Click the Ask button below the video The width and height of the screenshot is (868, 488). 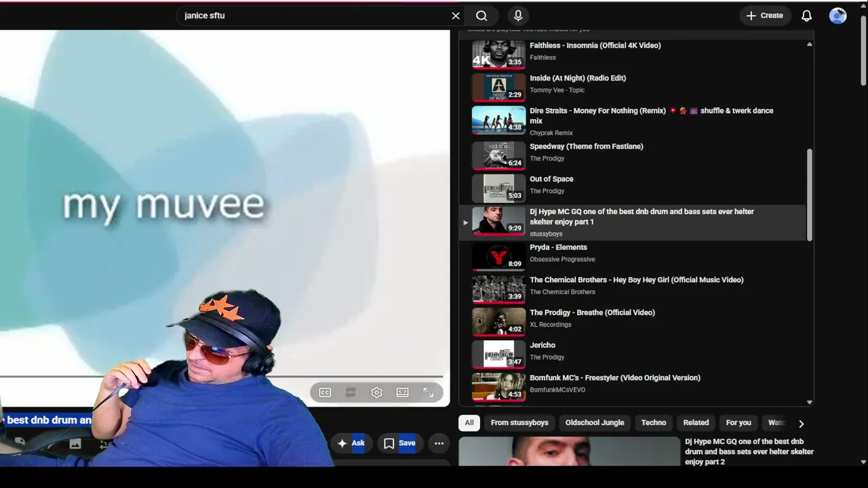(x=351, y=443)
